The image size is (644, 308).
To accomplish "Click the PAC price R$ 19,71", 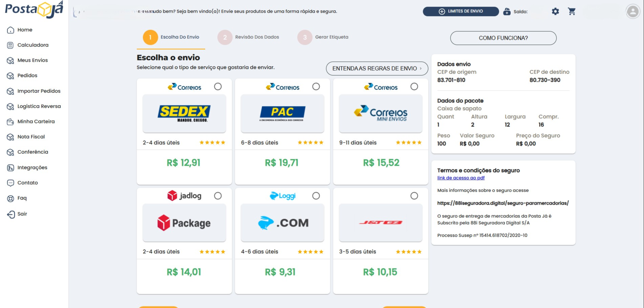I will point(282,163).
